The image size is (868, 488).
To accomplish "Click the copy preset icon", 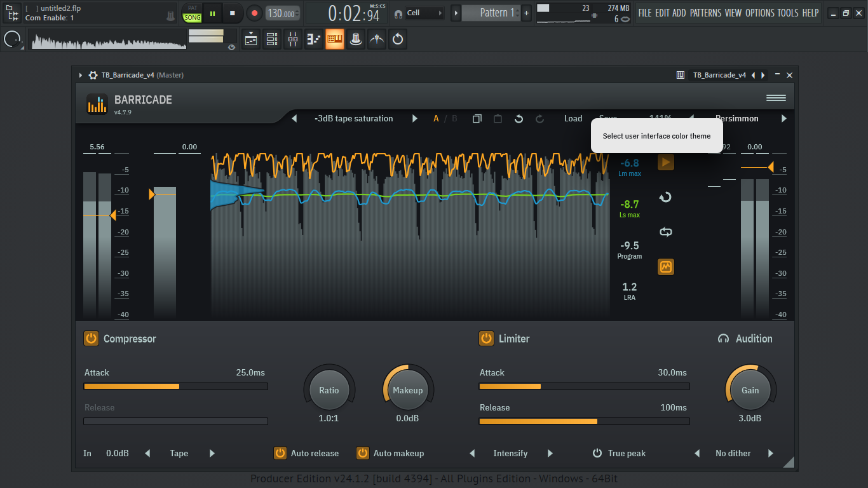I will (x=477, y=119).
